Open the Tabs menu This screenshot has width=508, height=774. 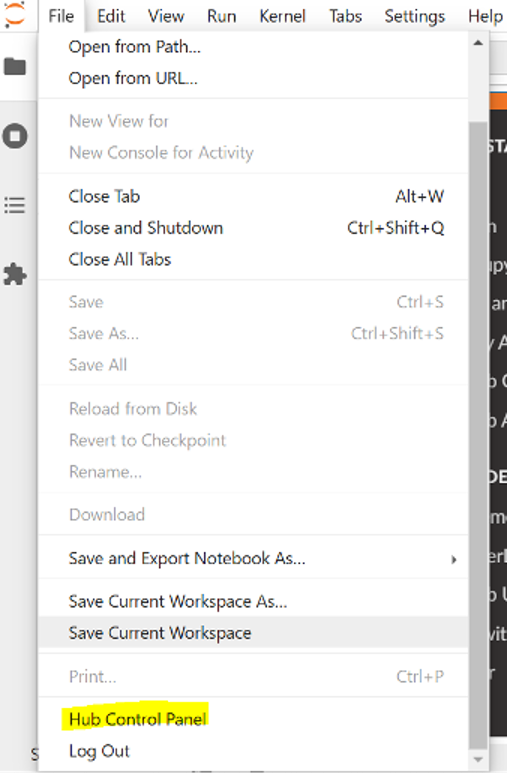pos(346,16)
